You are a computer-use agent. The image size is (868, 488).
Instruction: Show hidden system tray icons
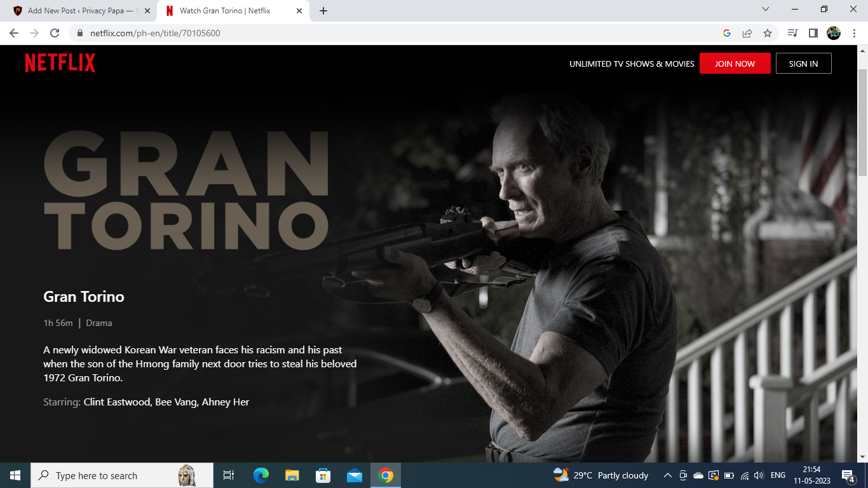coord(668,475)
